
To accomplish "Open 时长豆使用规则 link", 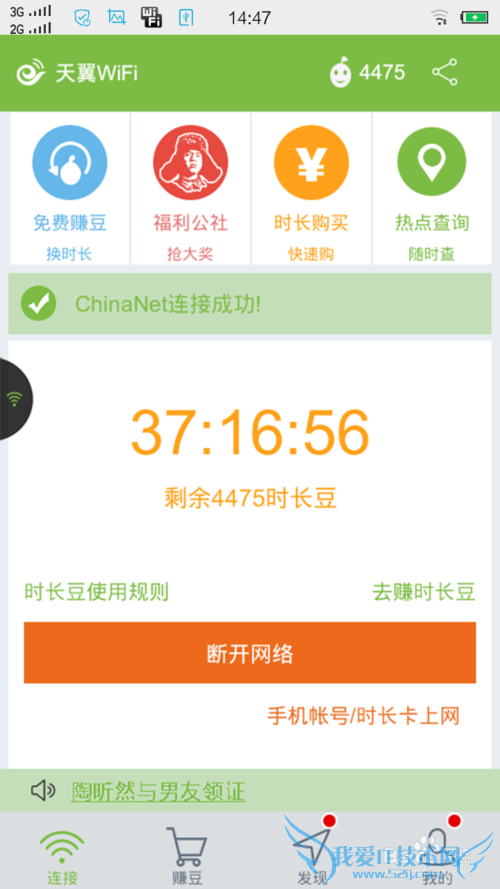I will coord(96,592).
